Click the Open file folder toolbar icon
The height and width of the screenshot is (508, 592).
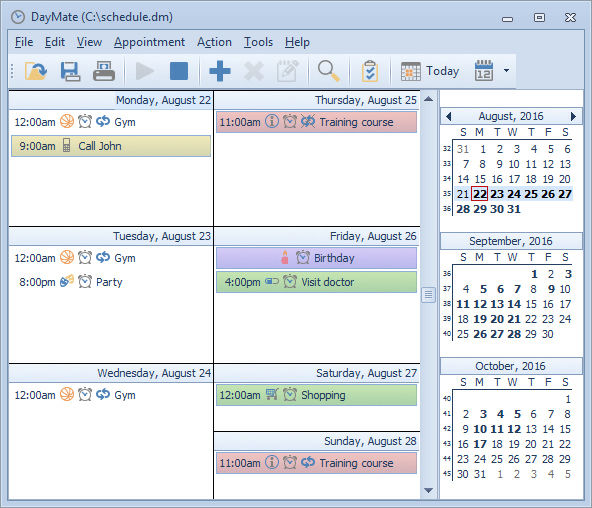[36, 71]
